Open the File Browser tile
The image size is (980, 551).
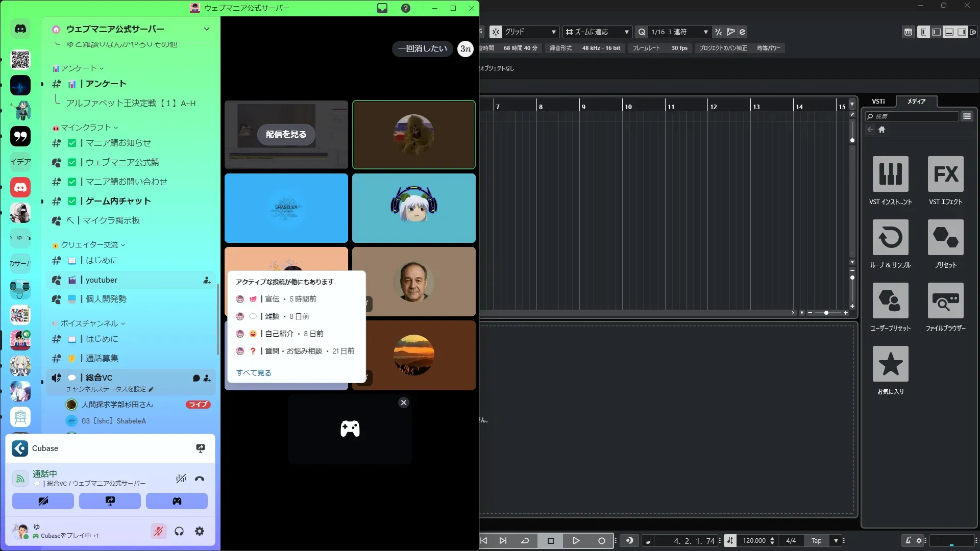point(945,300)
